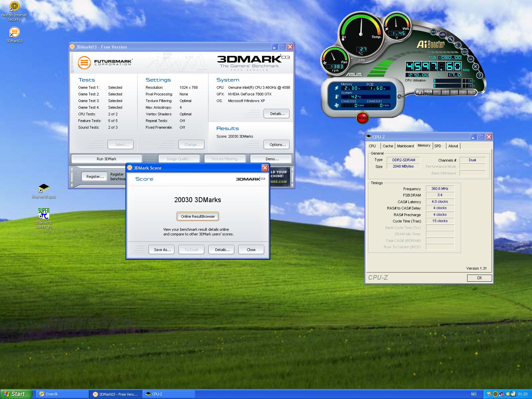Image resolution: width=532 pixels, height=399 pixels.
Task: Close 3DMark Score dialog via title bar X
Action: tap(265, 168)
